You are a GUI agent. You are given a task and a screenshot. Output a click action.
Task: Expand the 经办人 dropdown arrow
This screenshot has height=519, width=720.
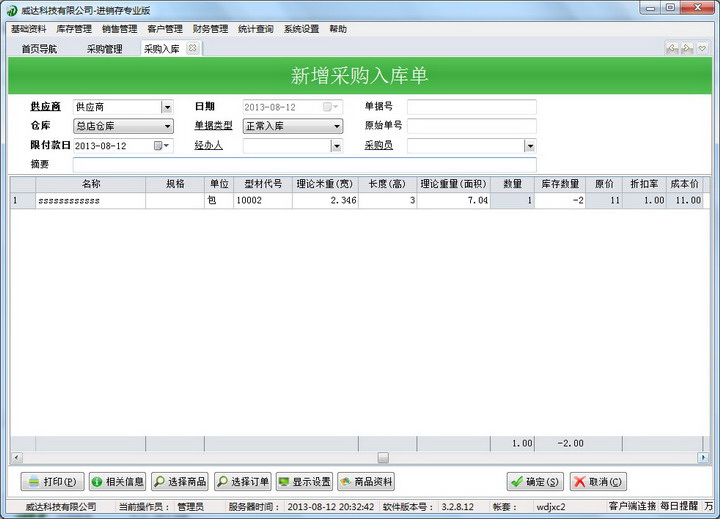click(x=337, y=146)
